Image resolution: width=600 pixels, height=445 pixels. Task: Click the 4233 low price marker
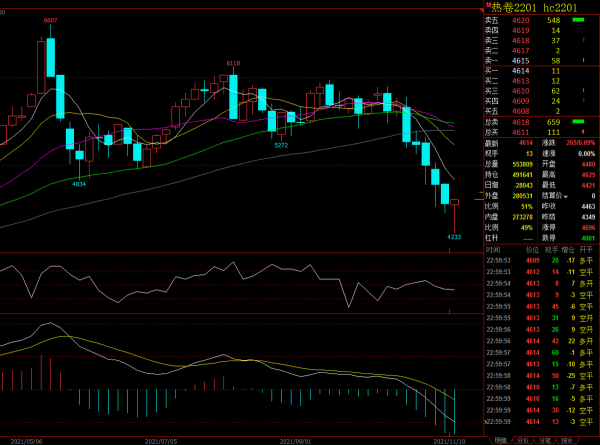pyautogui.click(x=453, y=237)
